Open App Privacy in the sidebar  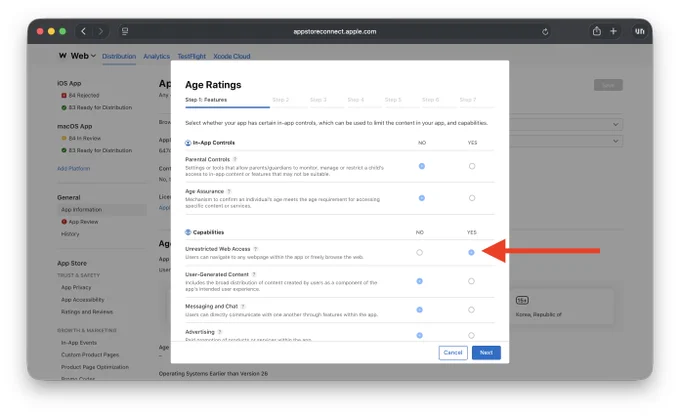(76, 288)
